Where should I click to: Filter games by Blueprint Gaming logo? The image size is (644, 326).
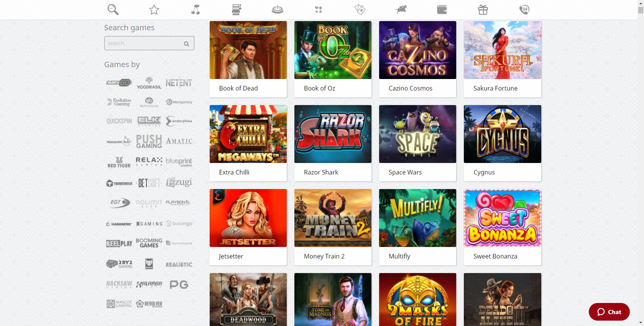coord(179,162)
